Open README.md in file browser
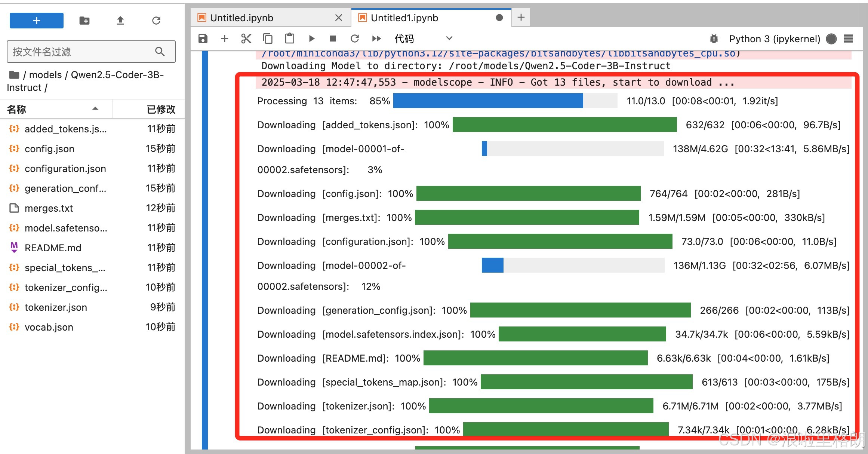Screen dimensions: 868x454 pyautogui.click(x=53, y=248)
